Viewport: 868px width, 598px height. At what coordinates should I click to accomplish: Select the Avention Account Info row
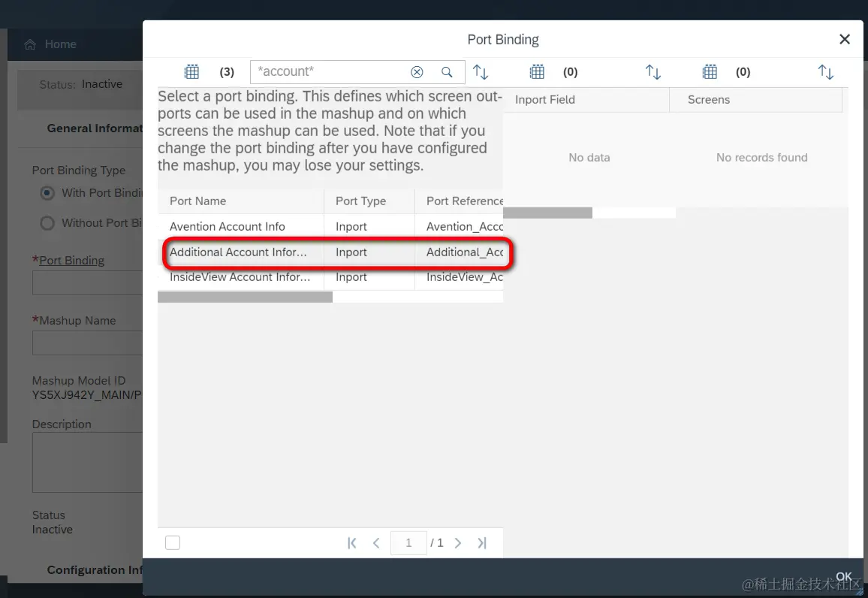tap(330, 226)
